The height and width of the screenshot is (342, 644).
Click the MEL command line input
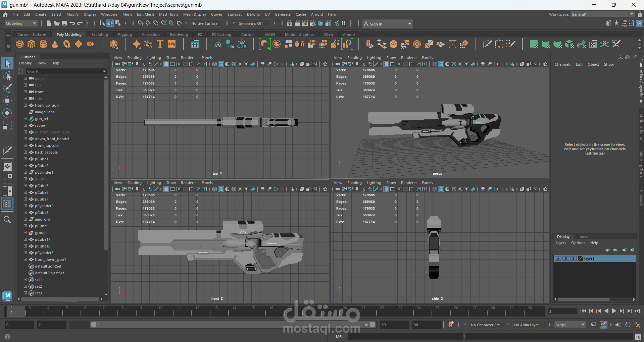click(x=405, y=337)
